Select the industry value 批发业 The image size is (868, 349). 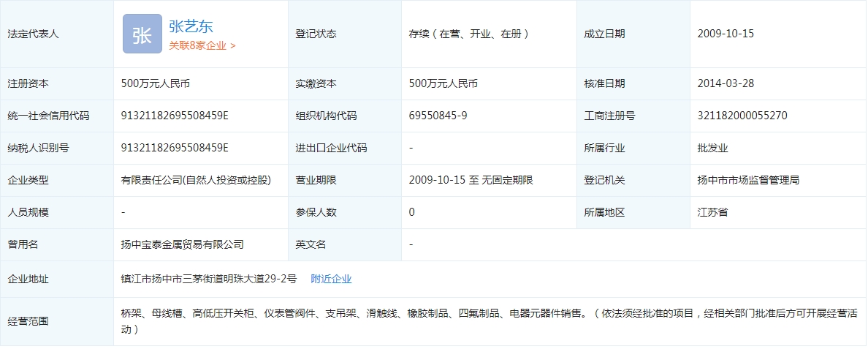click(712, 148)
